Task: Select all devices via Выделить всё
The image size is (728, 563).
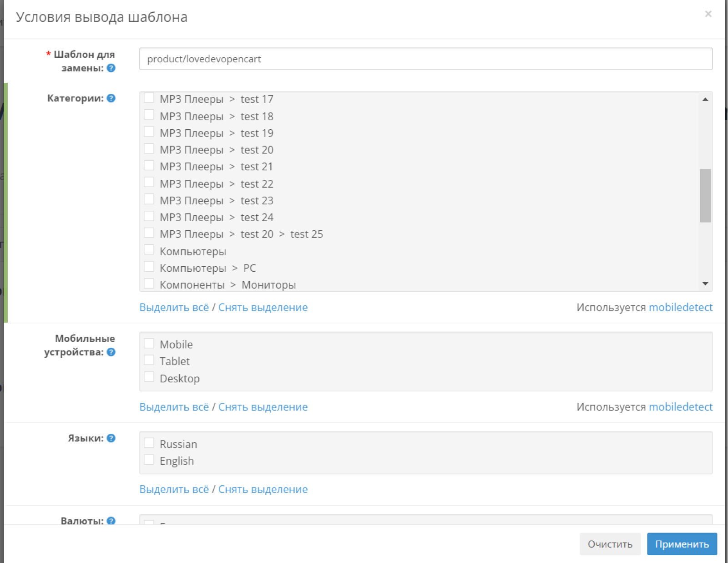Action: pyautogui.click(x=174, y=407)
